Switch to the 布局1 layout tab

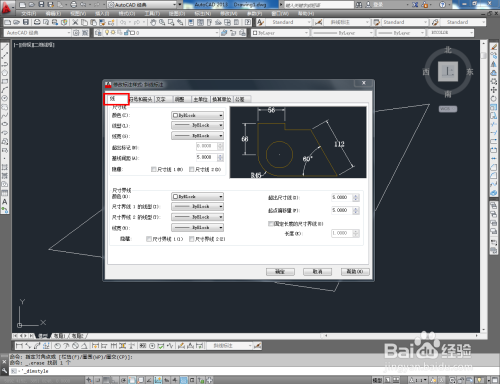click(59, 336)
